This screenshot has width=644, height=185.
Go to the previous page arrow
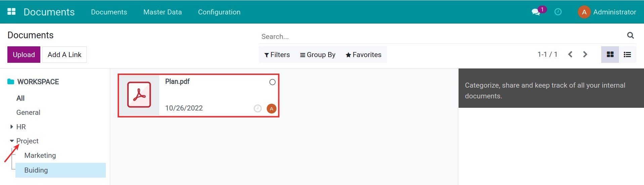tap(570, 54)
